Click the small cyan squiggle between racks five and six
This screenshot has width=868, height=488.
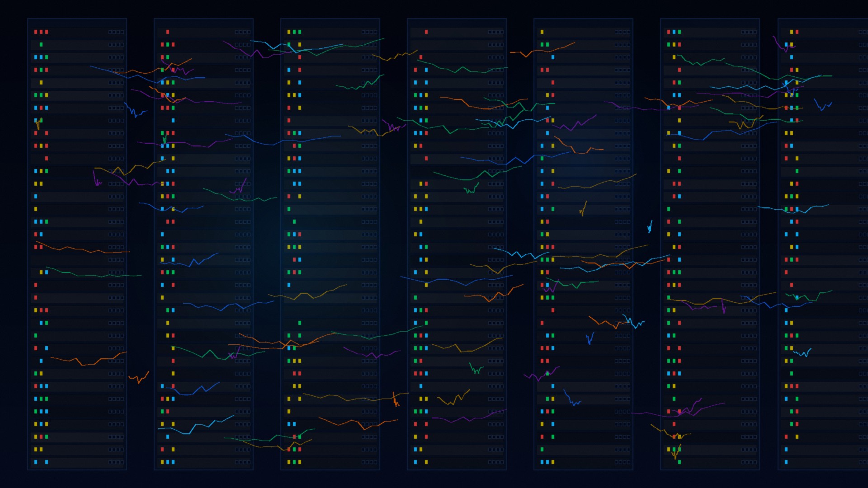coord(650,227)
